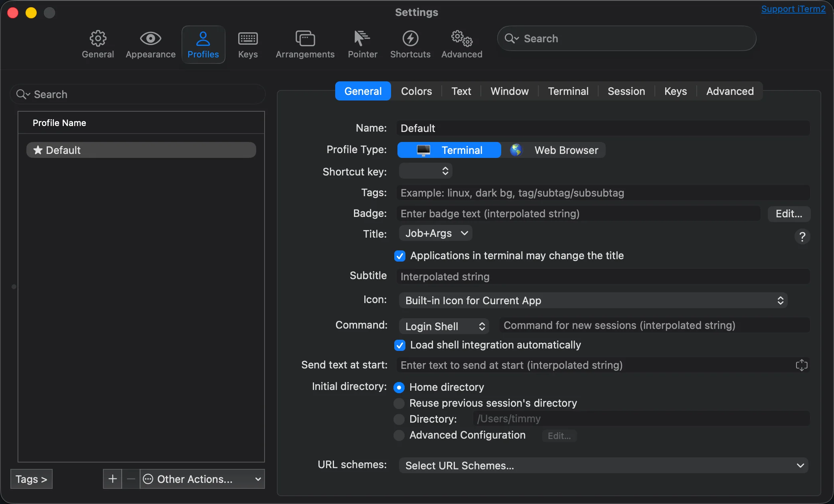Click the badge Edit... button
The height and width of the screenshot is (504, 834).
tap(789, 214)
